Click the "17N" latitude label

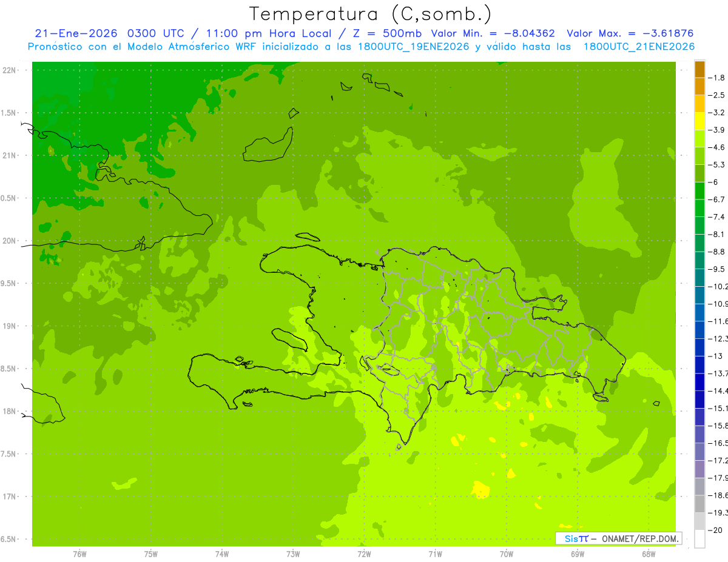point(10,497)
